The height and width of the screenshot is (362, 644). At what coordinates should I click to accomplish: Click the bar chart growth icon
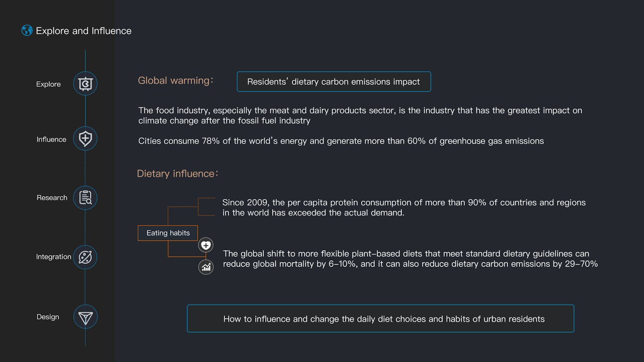206,267
